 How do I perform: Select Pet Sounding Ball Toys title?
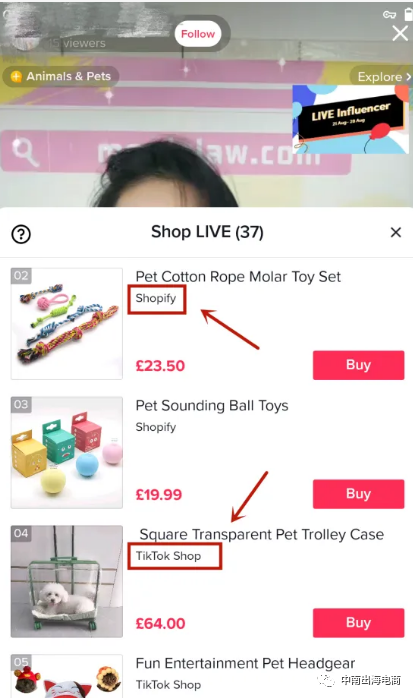tap(212, 406)
